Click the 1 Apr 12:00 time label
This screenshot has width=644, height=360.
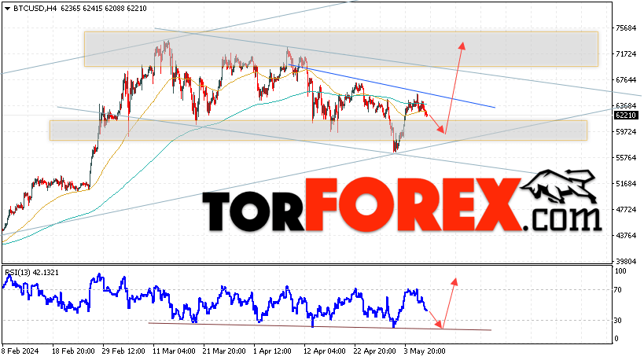273,351
